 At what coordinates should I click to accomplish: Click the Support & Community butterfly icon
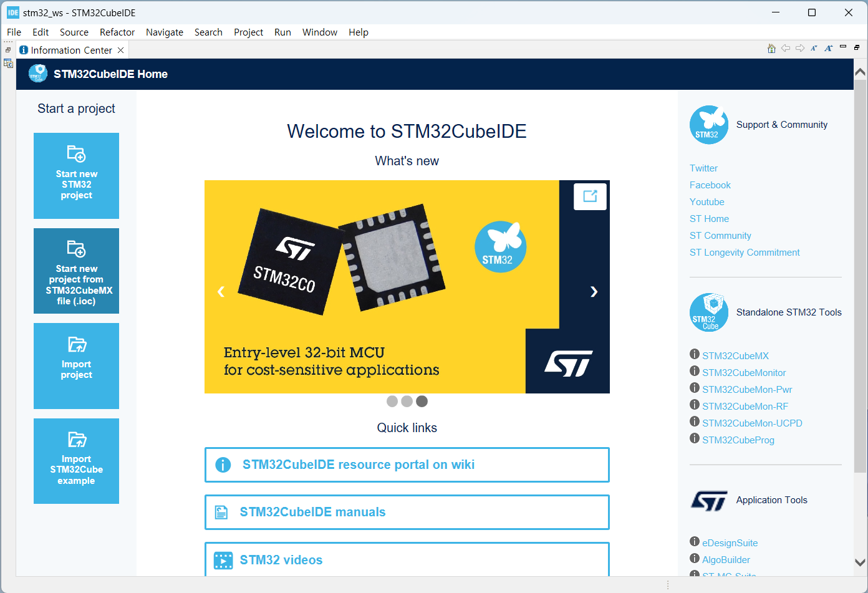(x=709, y=125)
